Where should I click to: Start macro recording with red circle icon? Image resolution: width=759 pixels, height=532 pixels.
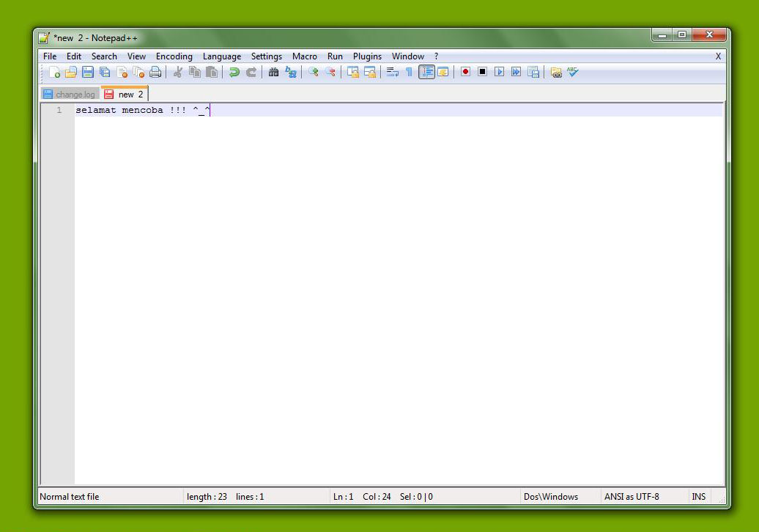(x=465, y=72)
